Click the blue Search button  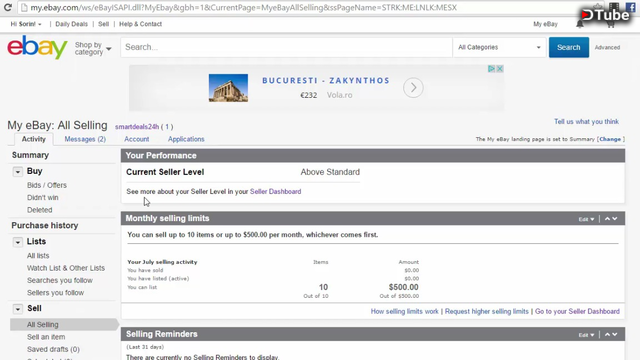coord(569,47)
